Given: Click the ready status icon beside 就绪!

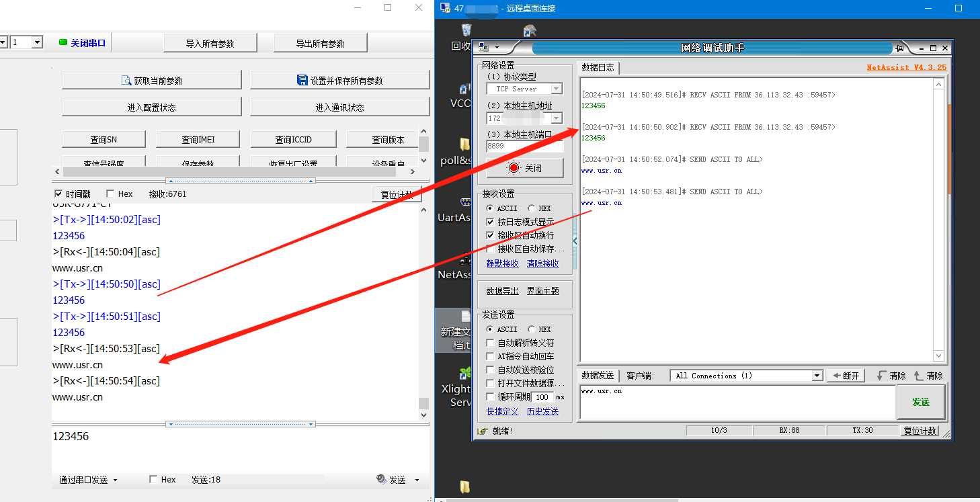Looking at the screenshot, I should 483,431.
